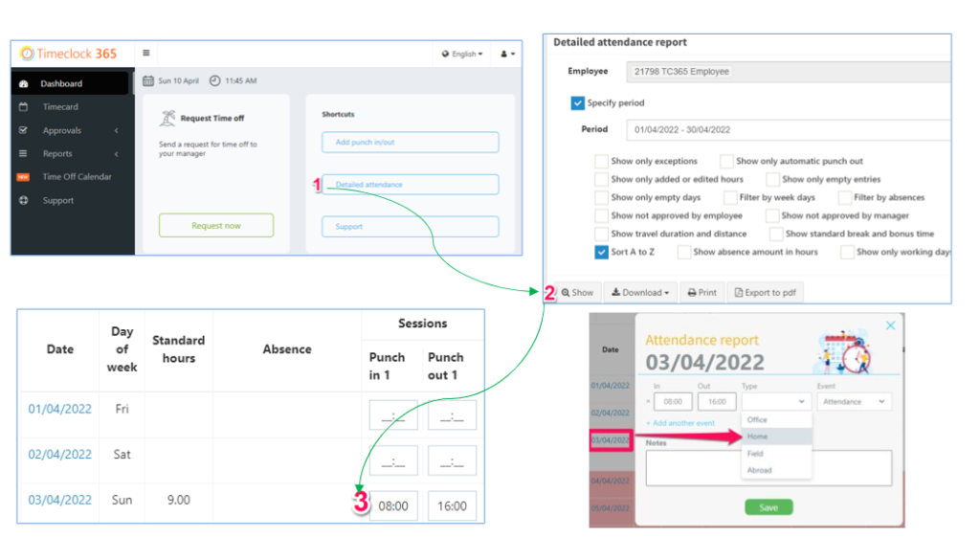Disable the Sort A to Z checkbox
The height and width of the screenshot is (560, 980).
pyautogui.click(x=600, y=253)
